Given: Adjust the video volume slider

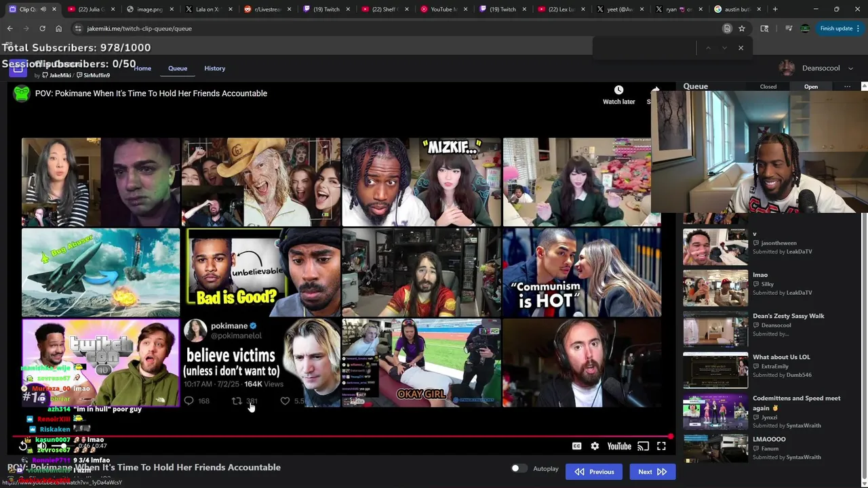Looking at the screenshot, I should point(65,446).
